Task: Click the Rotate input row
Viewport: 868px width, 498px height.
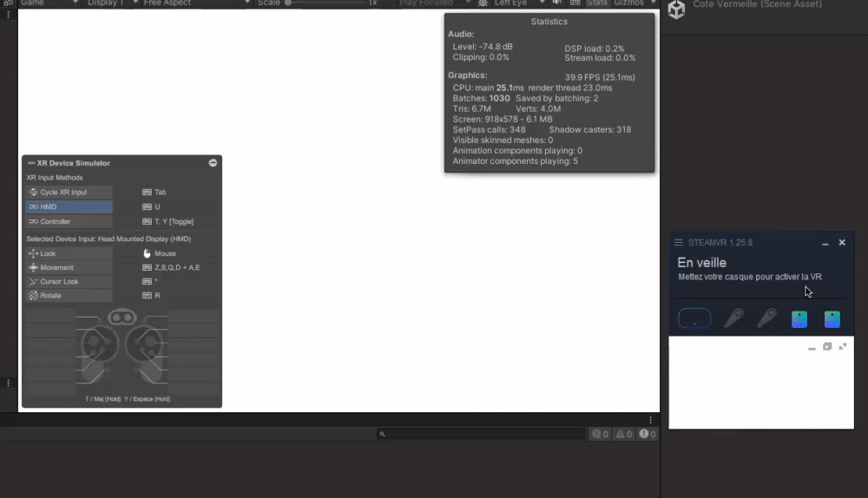Action: coord(69,296)
